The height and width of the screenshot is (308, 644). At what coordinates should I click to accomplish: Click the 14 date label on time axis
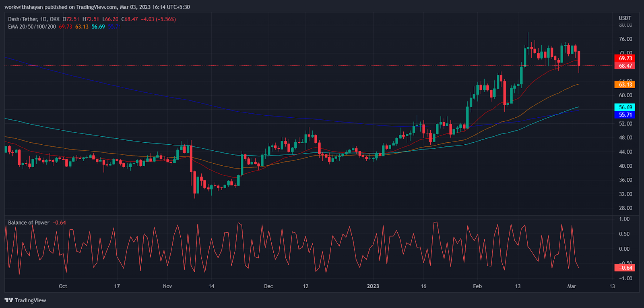click(x=211, y=286)
